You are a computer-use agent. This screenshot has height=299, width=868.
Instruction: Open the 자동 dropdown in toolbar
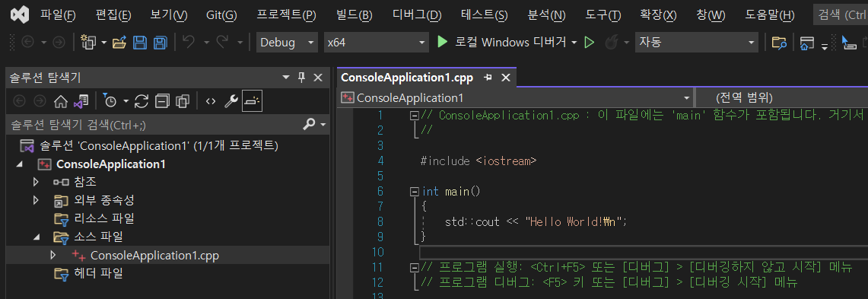(696, 42)
